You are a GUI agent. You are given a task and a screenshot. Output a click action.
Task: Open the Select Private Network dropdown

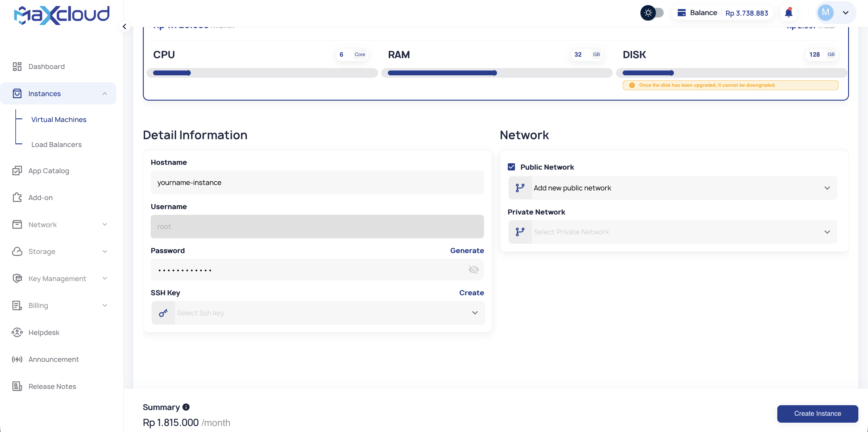672,232
